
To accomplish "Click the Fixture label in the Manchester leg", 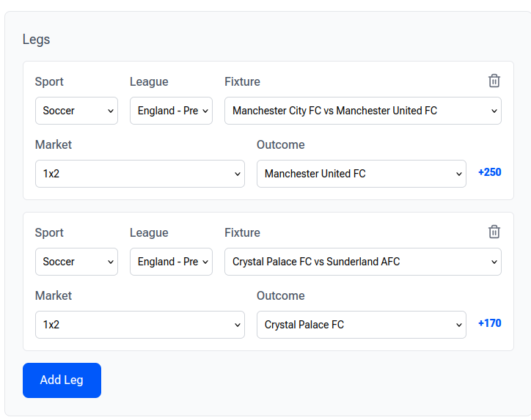I will click(x=242, y=82).
